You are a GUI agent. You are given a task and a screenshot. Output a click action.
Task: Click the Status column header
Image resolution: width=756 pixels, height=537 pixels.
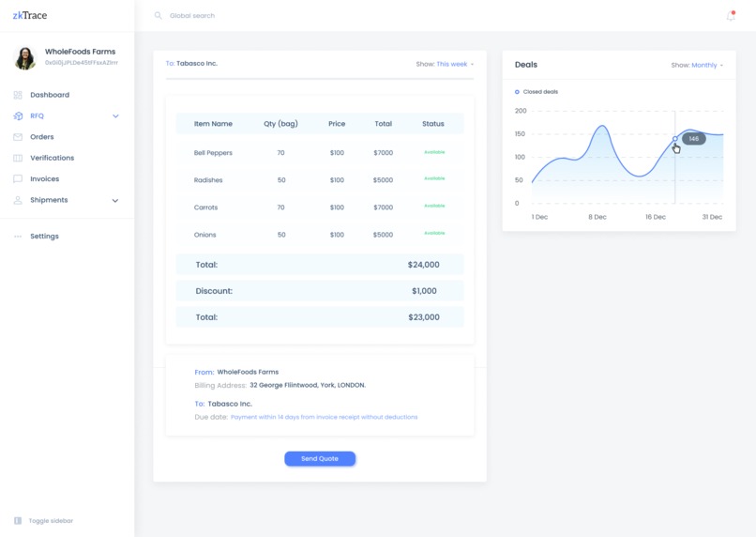(x=433, y=124)
